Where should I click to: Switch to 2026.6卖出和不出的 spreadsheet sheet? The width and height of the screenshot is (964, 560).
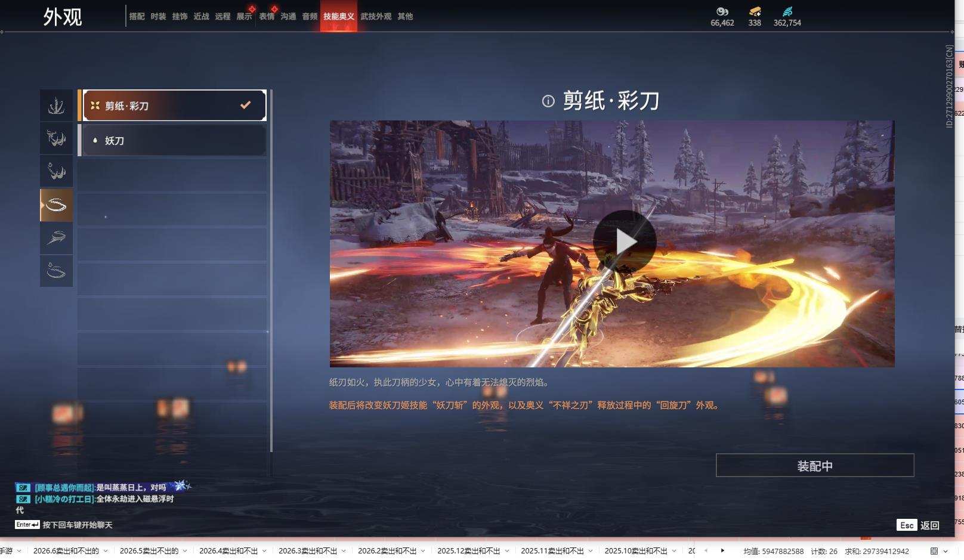point(66,551)
